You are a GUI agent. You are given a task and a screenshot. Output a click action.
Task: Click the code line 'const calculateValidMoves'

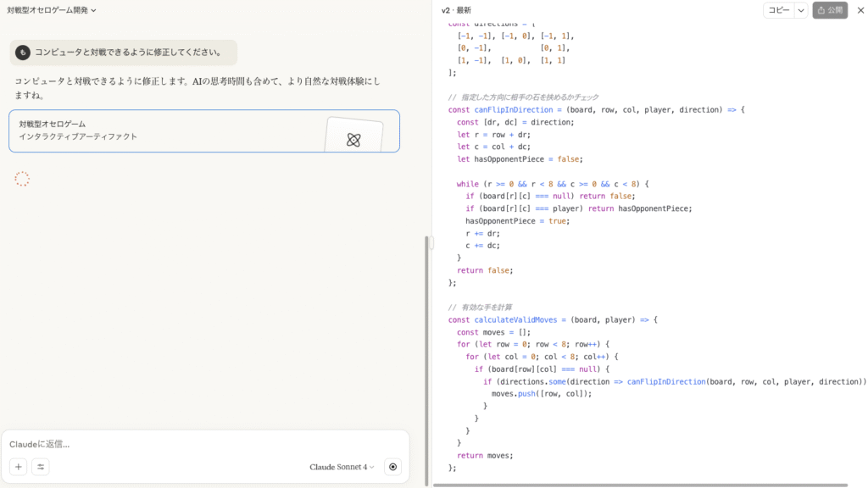coord(553,319)
